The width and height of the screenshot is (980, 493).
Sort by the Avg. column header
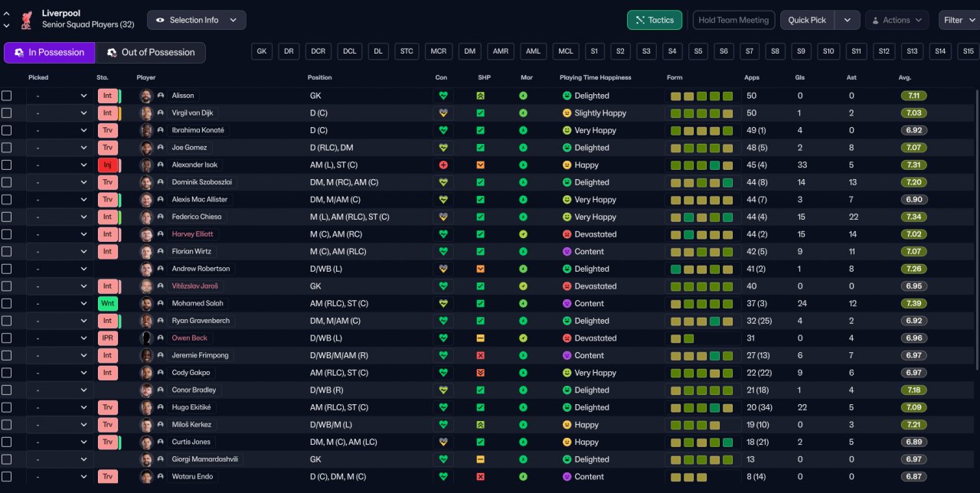(x=905, y=77)
